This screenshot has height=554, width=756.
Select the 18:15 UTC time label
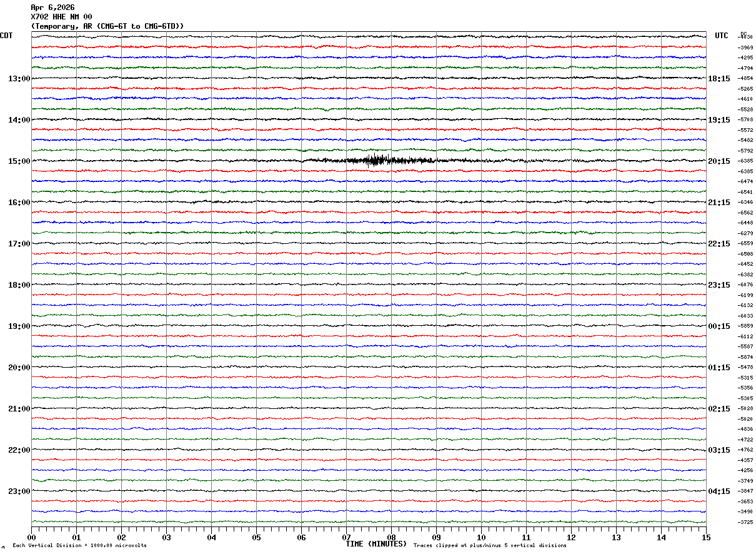click(x=719, y=79)
